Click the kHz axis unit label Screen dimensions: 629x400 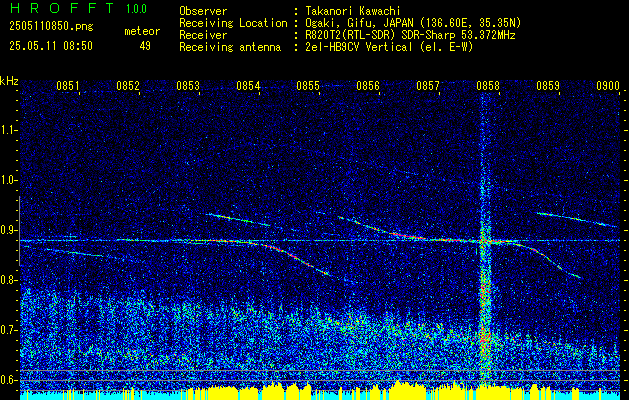click(9, 81)
